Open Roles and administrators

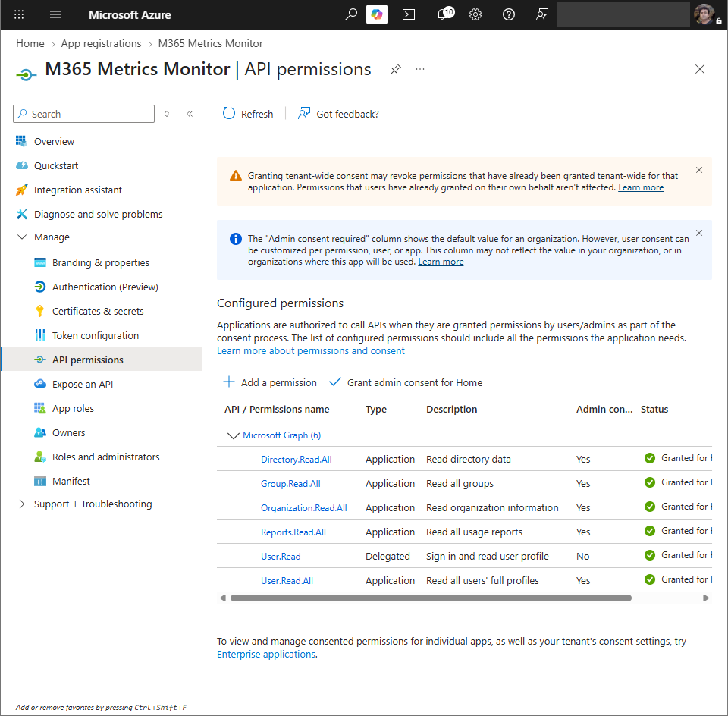105,457
